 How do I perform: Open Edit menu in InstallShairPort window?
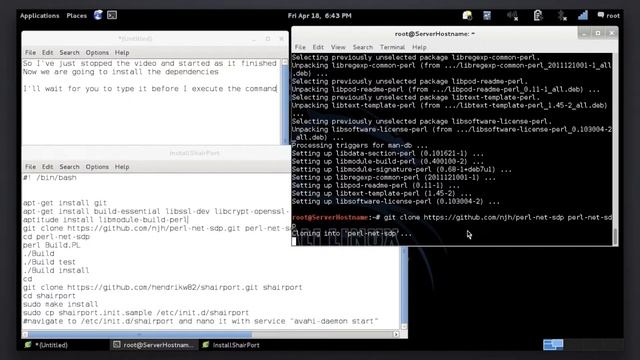pos(47,167)
